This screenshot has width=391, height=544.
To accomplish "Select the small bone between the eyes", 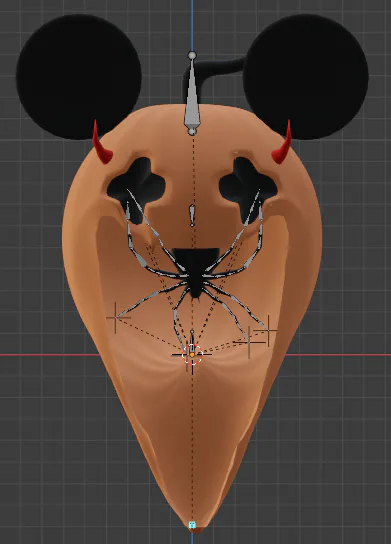I will [192, 215].
